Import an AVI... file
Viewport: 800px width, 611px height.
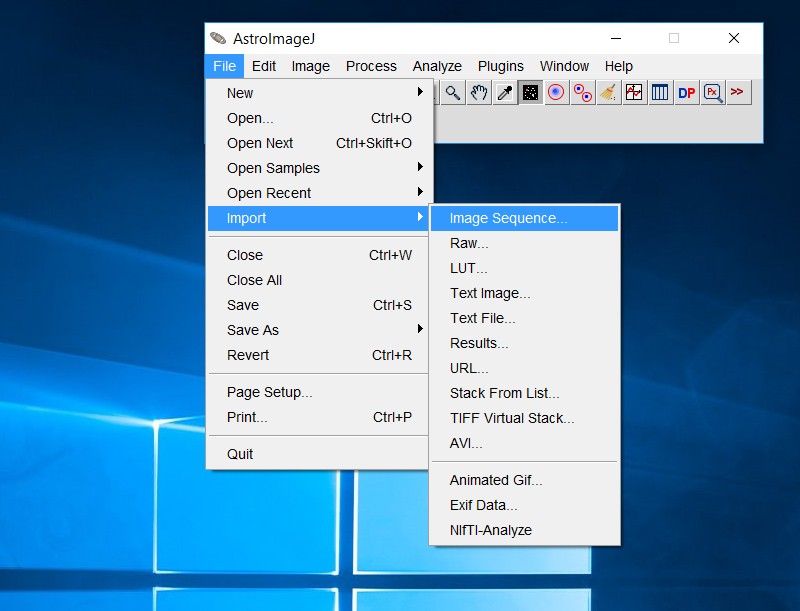(524, 443)
